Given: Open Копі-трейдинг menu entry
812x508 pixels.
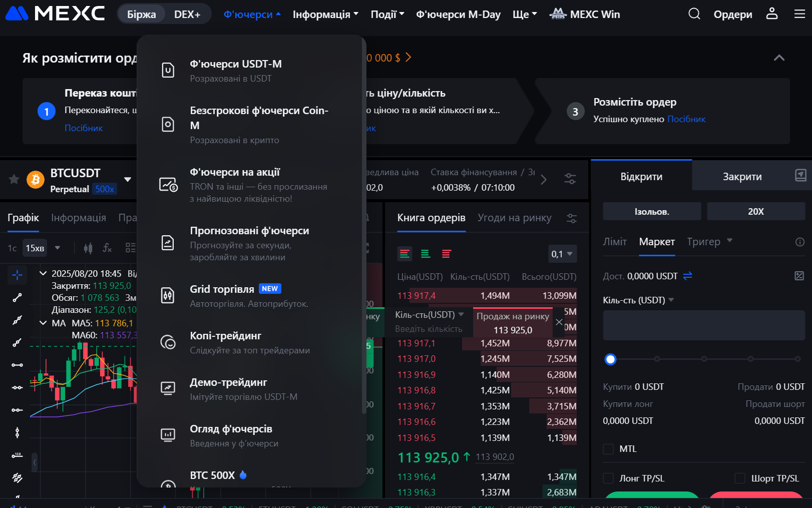Looking at the screenshot, I should pyautogui.click(x=251, y=342).
